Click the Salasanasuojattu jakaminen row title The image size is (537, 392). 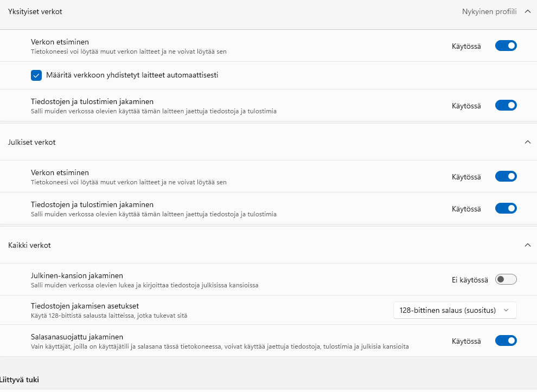tap(77, 337)
